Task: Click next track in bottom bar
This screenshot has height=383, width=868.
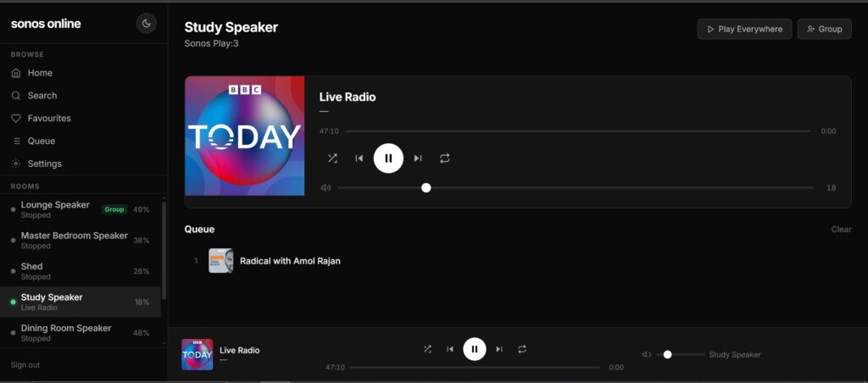Action: [x=499, y=349]
